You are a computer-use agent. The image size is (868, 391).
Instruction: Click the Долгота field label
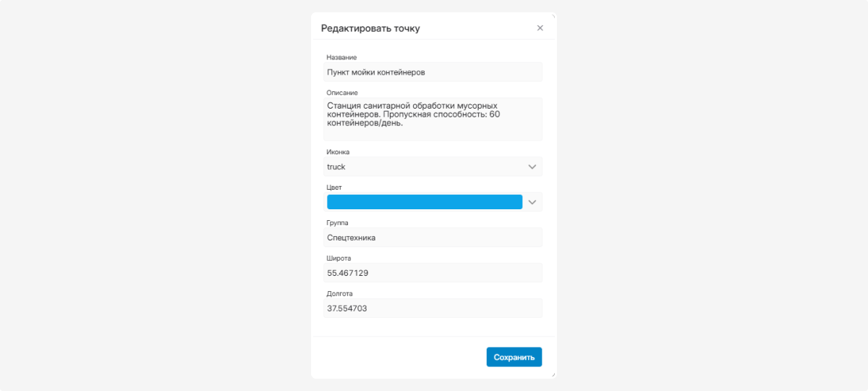click(340, 293)
